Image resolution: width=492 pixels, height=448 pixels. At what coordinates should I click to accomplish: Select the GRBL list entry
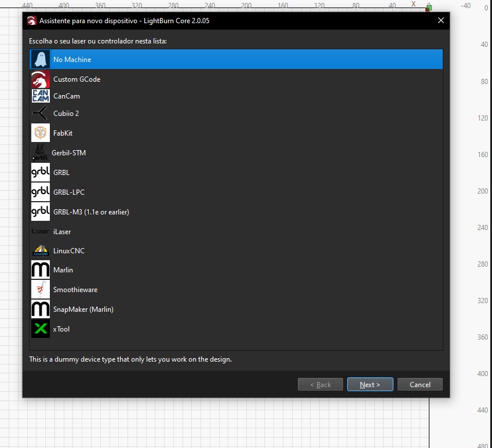click(x=61, y=173)
